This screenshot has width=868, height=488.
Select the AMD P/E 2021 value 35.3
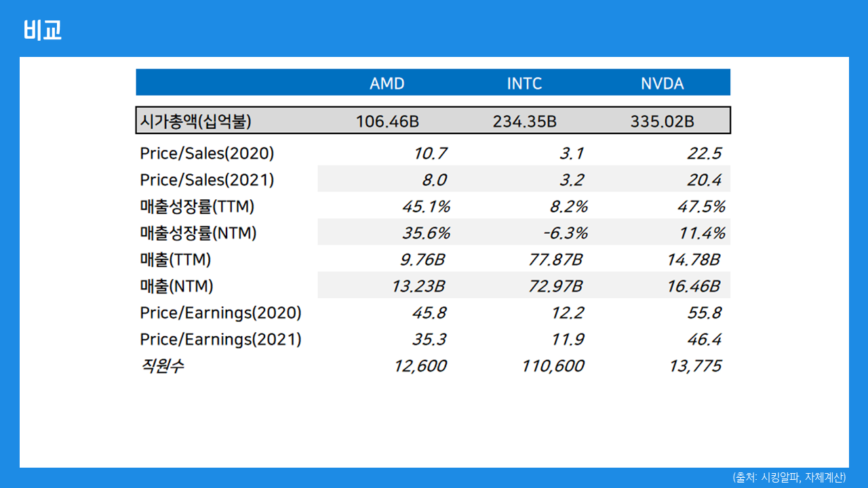point(429,339)
